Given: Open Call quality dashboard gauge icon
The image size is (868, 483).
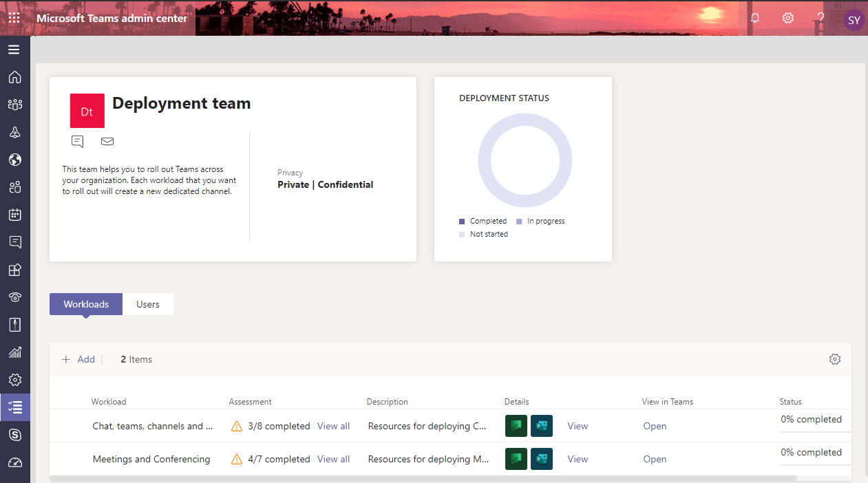Looking at the screenshot, I should (14, 462).
